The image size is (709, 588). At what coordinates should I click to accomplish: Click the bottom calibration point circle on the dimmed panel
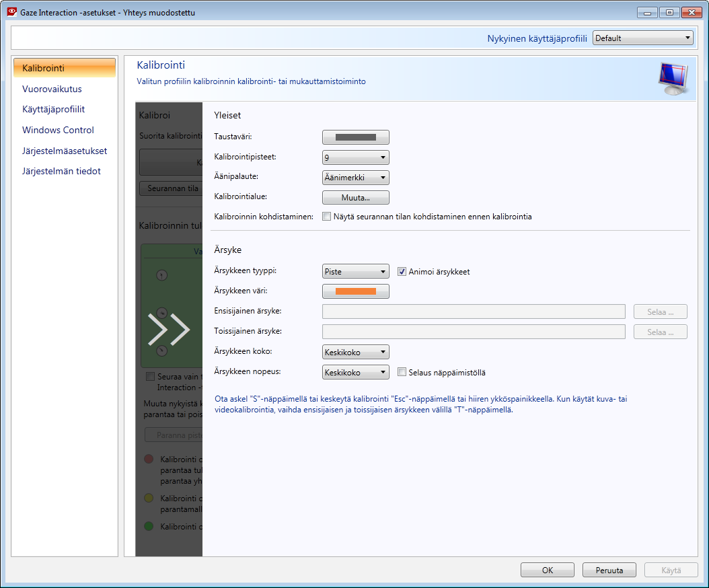[x=162, y=351]
